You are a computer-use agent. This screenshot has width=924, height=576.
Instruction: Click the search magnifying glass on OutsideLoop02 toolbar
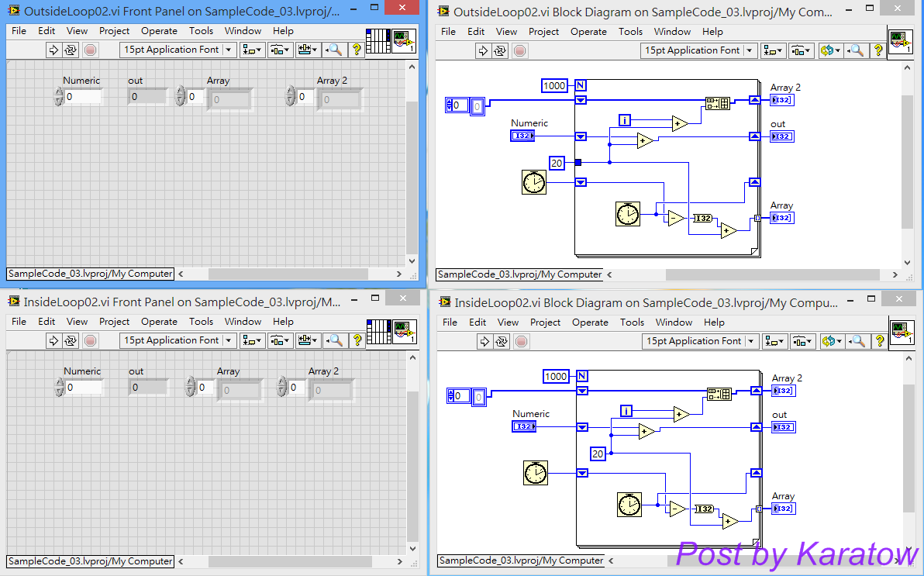(333, 50)
